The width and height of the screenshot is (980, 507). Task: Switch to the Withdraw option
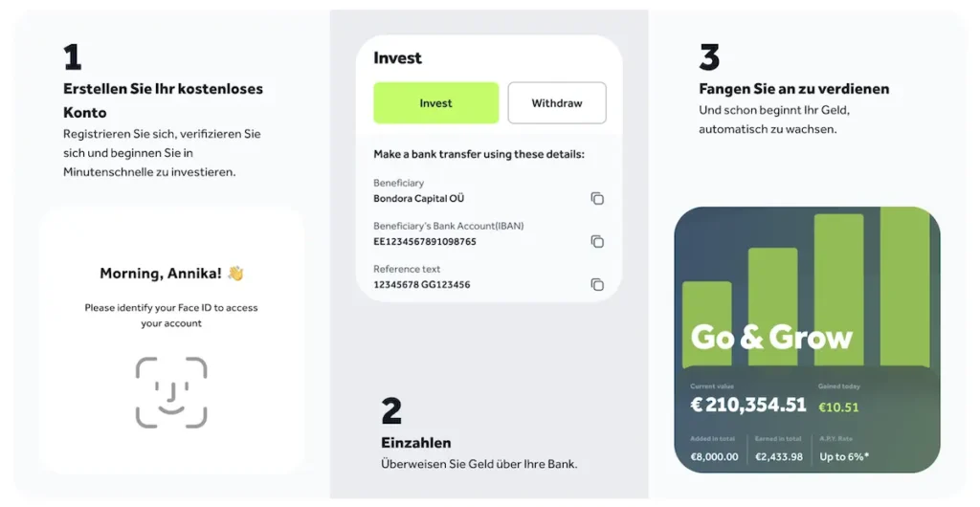(556, 103)
